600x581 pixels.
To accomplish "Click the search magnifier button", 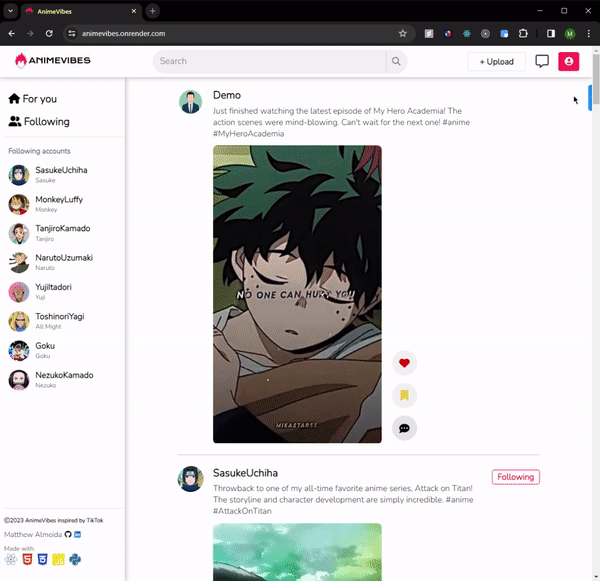I will 397,61.
